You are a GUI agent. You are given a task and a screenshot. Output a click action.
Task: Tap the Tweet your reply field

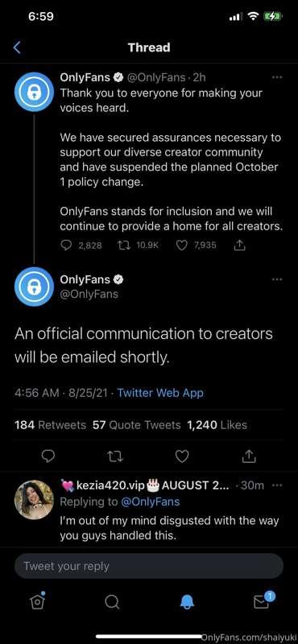pos(149,566)
